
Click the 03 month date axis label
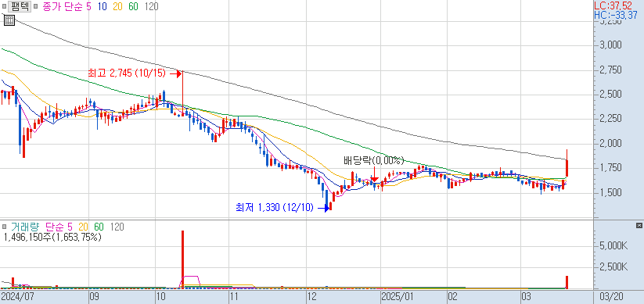(x=525, y=296)
